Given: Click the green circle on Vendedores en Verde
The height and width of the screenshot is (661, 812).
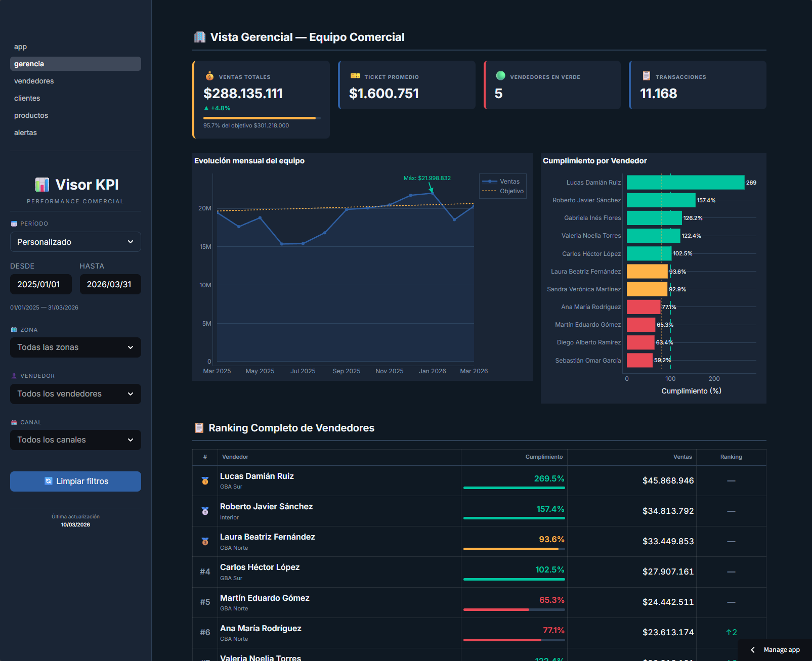Looking at the screenshot, I should [x=501, y=76].
